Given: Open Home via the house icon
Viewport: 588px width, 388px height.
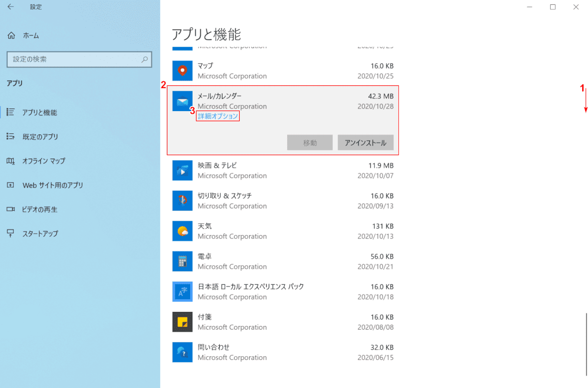Looking at the screenshot, I should click(11, 35).
